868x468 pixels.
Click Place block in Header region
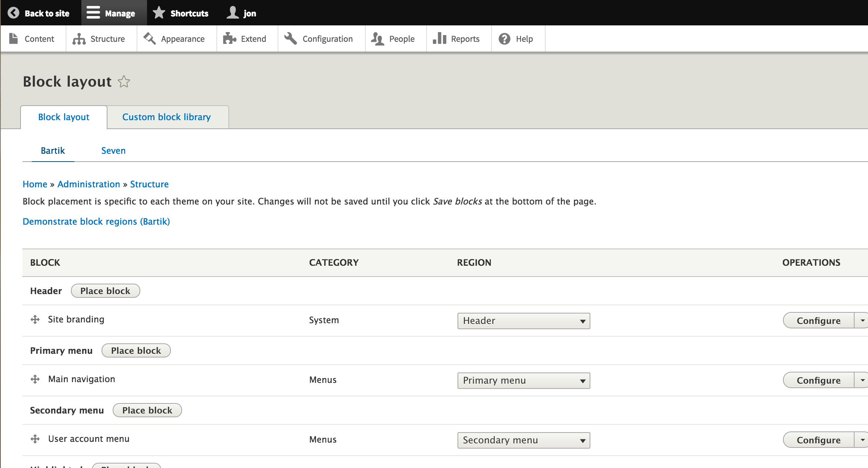105,291
